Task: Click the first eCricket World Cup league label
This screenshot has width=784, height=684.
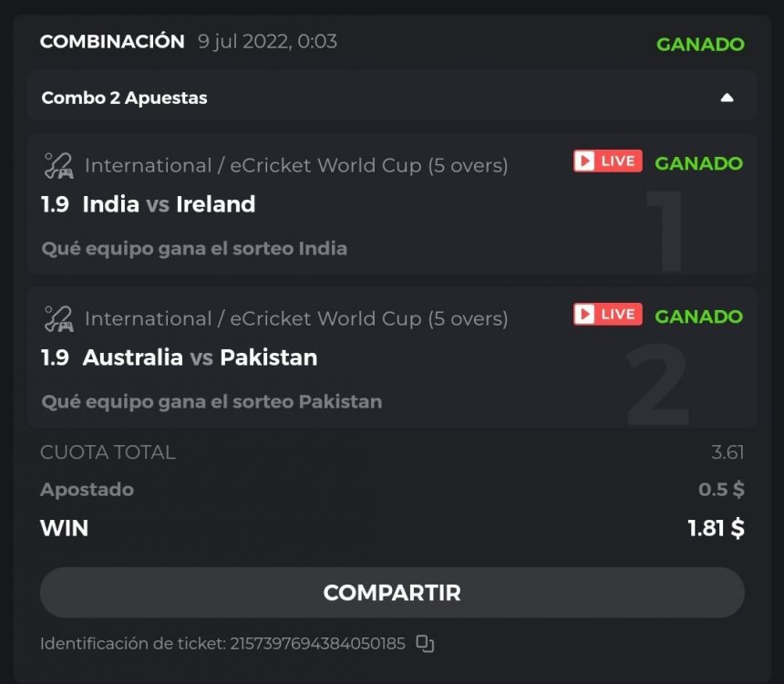Action: click(295, 166)
